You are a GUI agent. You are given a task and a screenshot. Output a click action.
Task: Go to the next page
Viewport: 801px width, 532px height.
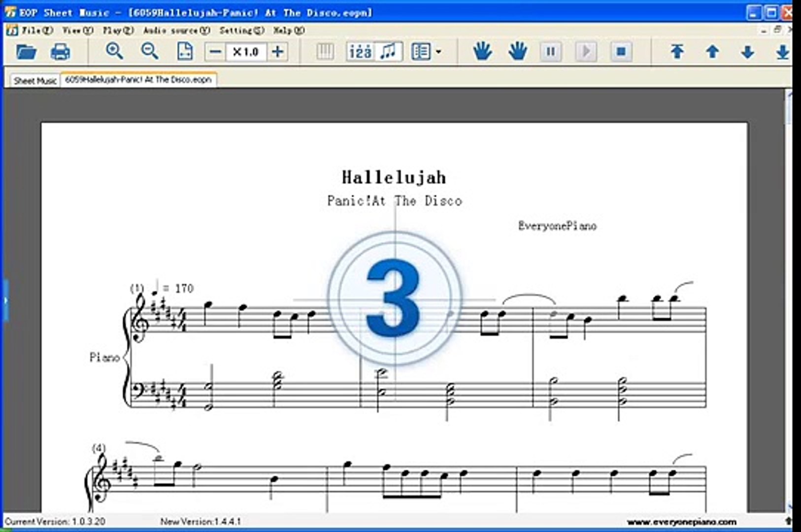pyautogui.click(x=747, y=52)
